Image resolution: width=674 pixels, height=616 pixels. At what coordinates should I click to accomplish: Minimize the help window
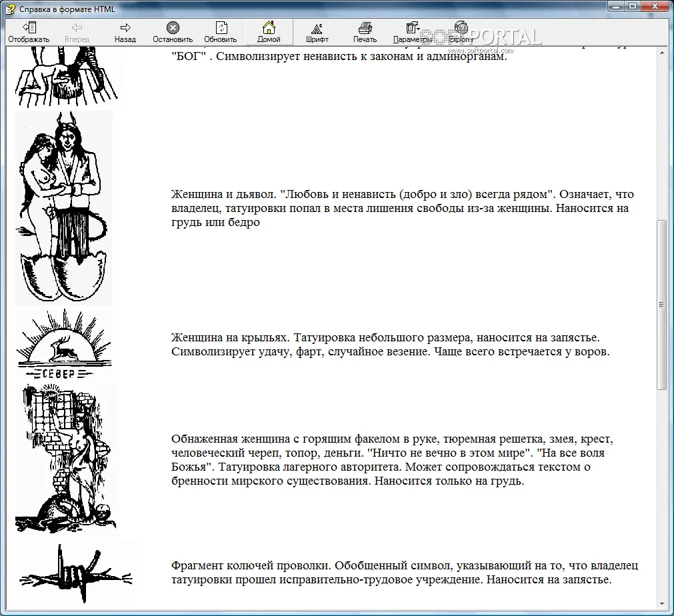[617, 7]
